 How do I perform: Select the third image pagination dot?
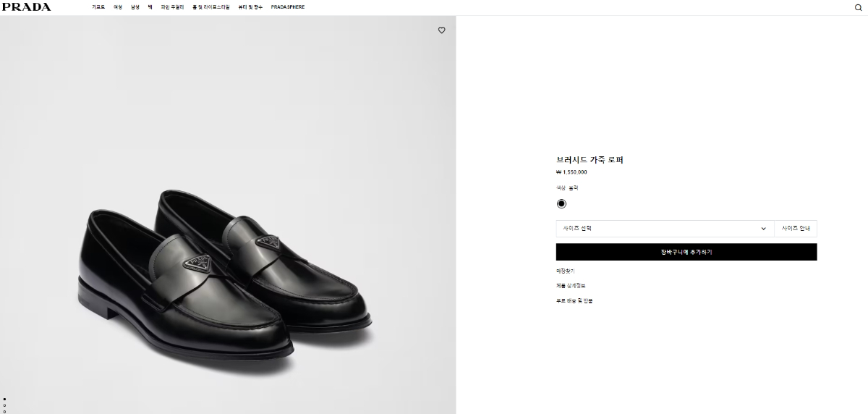coord(5,411)
